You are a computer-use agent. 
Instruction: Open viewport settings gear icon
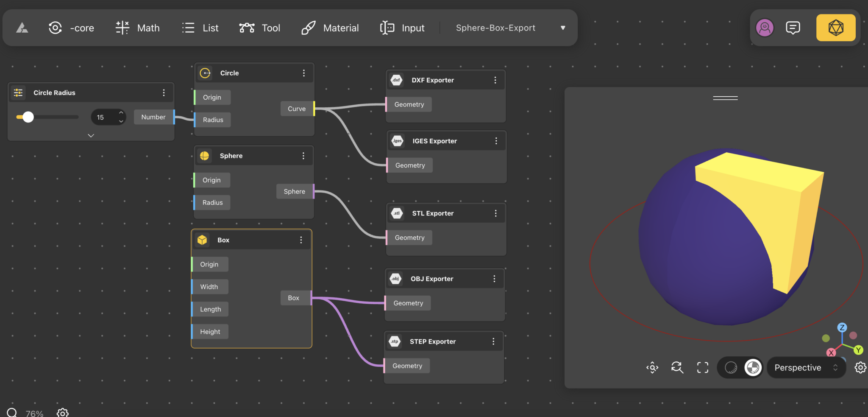pos(860,367)
